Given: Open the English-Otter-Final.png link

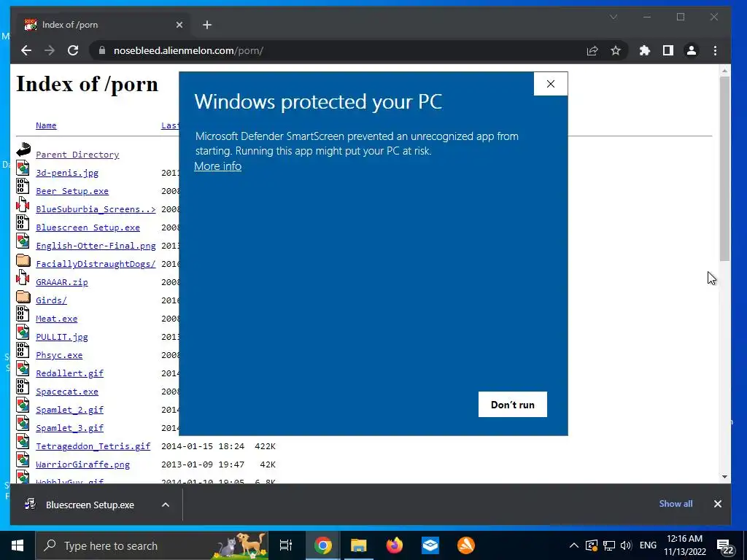Looking at the screenshot, I should [96, 246].
